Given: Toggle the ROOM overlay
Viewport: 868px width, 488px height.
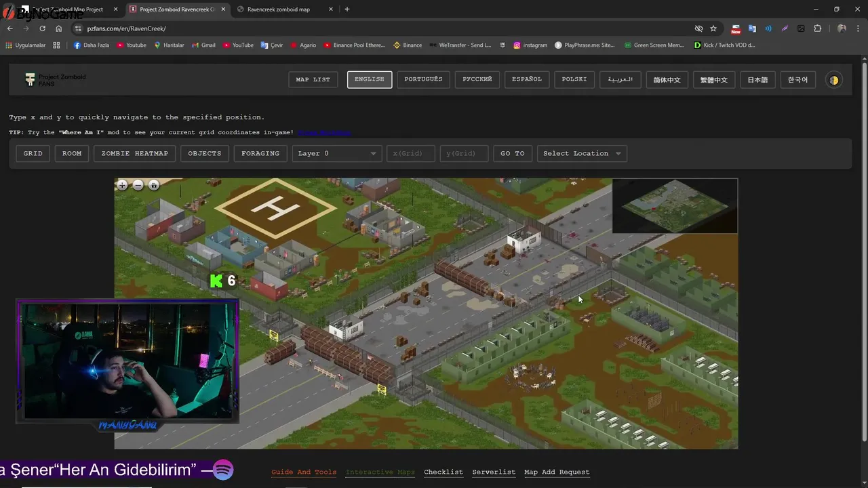Looking at the screenshot, I should point(72,154).
